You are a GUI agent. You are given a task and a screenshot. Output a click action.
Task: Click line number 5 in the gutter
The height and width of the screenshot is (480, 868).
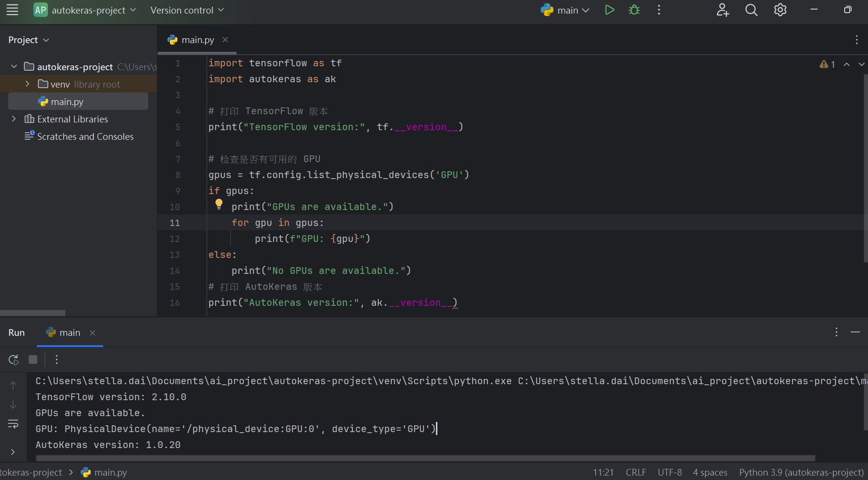(x=178, y=127)
